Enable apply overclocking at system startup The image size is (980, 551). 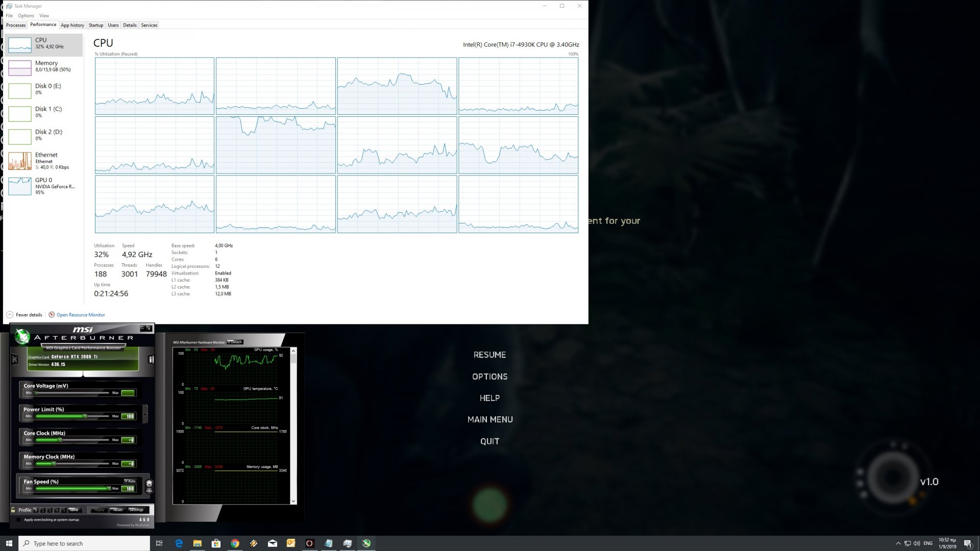[x=19, y=520]
